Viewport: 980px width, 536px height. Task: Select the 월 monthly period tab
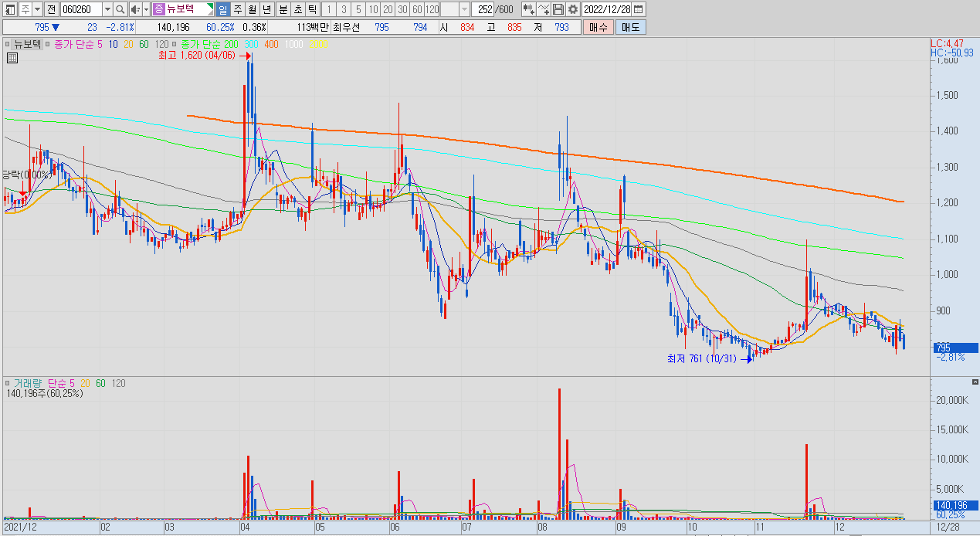252,9
